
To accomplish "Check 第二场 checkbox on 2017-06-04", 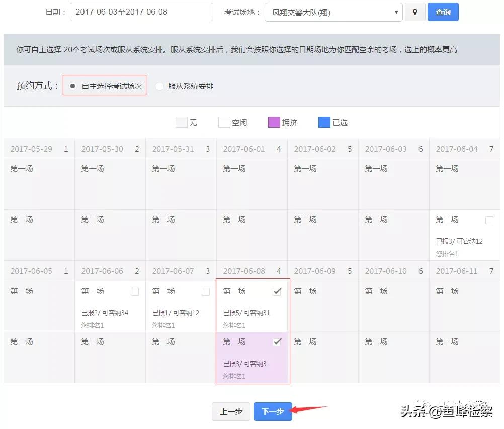I will tap(488, 220).
